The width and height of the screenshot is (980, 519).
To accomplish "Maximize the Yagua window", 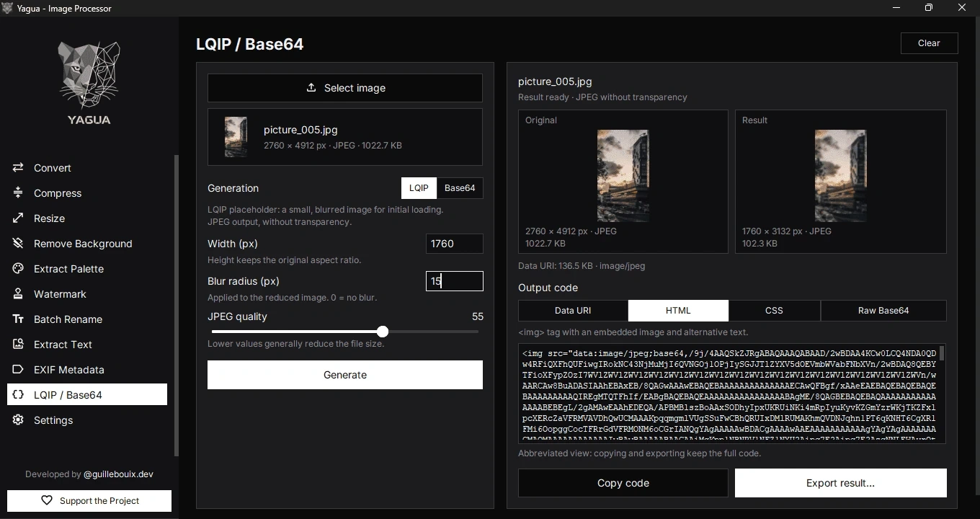I will pos(929,8).
